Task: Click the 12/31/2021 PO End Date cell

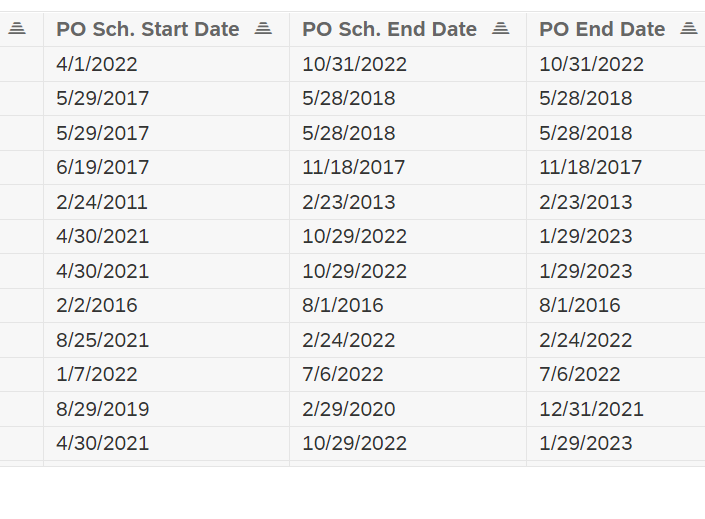Action: pos(592,409)
